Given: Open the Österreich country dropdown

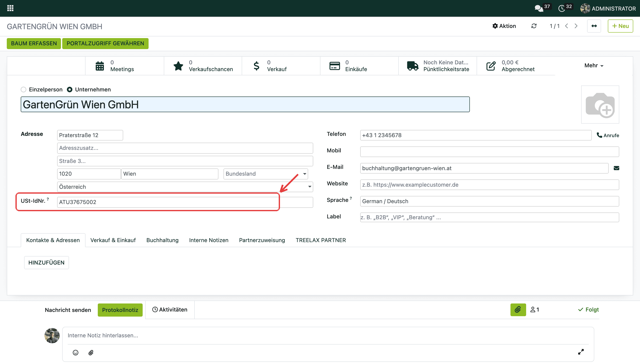Looking at the screenshot, I should 185,187.
